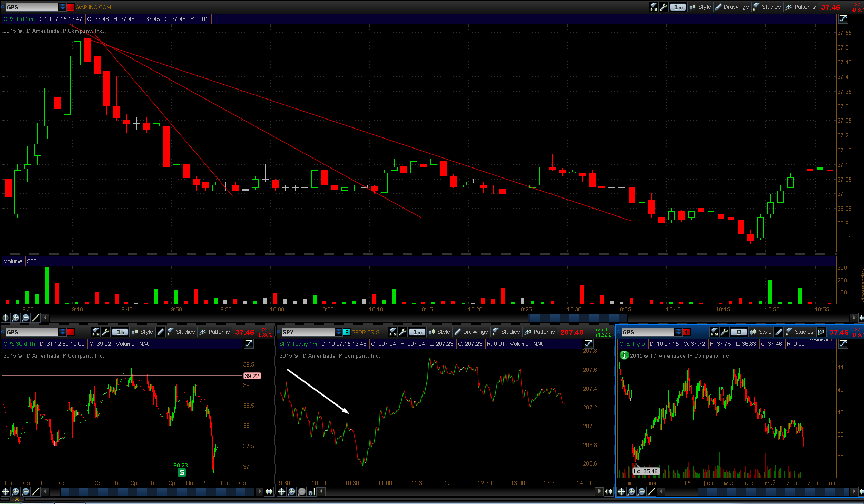The image size is (864, 504).
Task: Click scroll-right arrow on GPS 1h chart
Action: click(259, 491)
